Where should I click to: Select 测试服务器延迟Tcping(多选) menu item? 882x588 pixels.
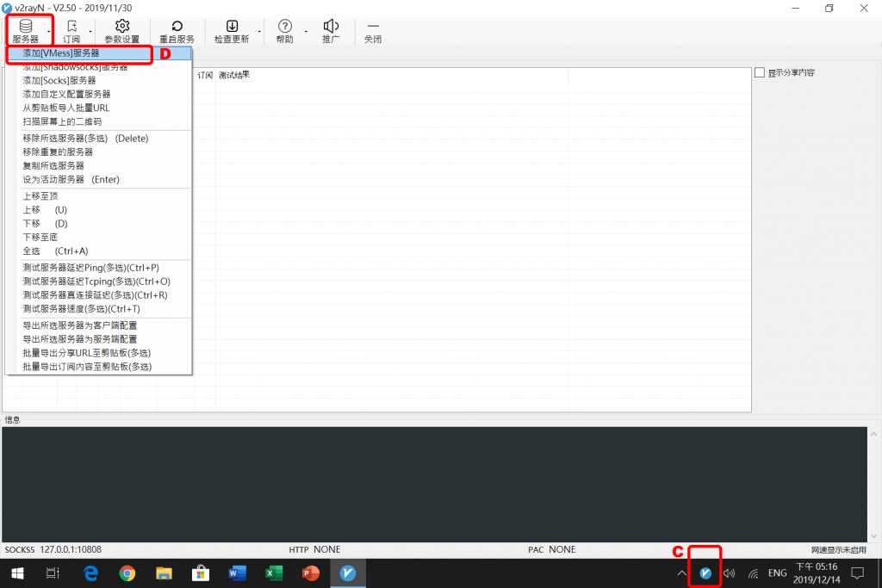coord(98,282)
